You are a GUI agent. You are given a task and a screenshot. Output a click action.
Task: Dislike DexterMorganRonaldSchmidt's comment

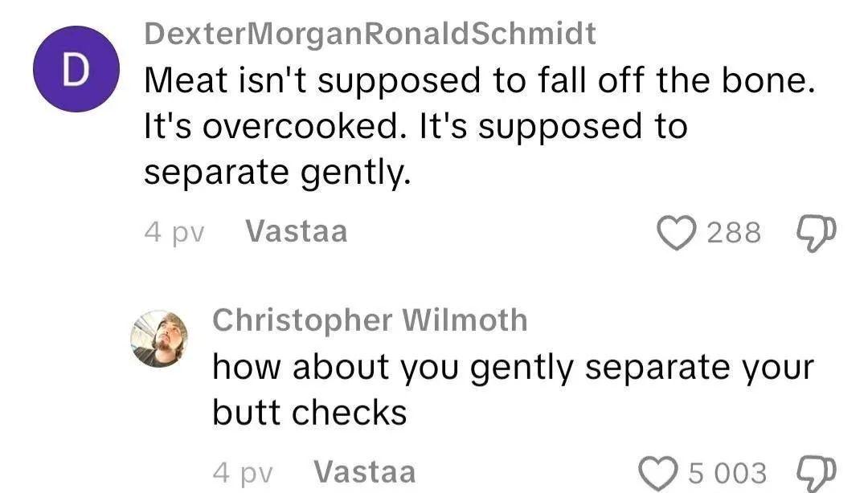(x=816, y=232)
